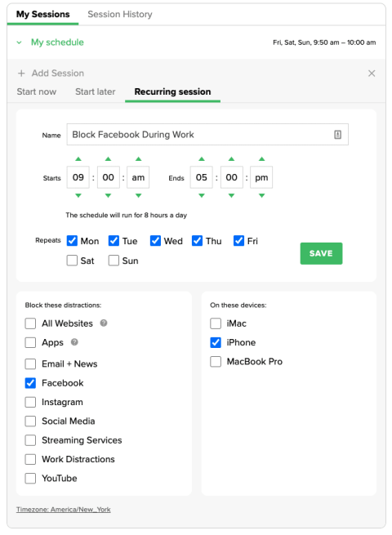Image resolution: width=392 pixels, height=535 pixels.
Task: Click the green SAVE button
Action: pyautogui.click(x=321, y=253)
